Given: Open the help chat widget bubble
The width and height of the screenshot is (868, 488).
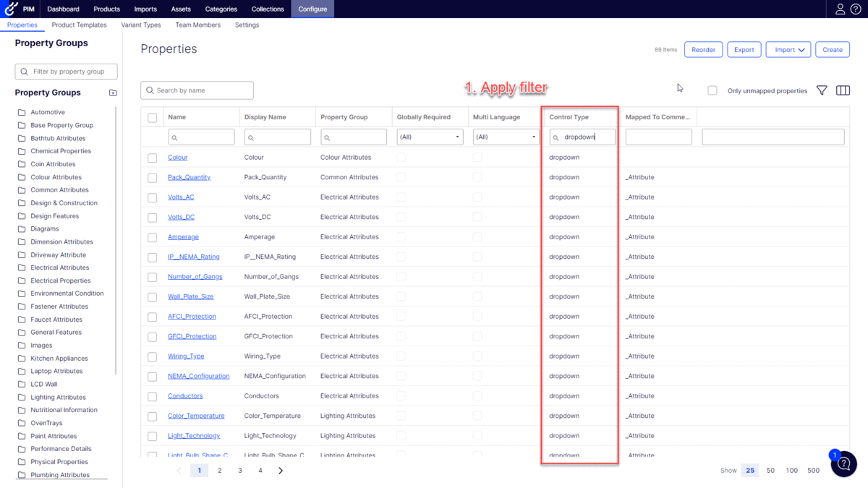Looking at the screenshot, I should (843, 464).
